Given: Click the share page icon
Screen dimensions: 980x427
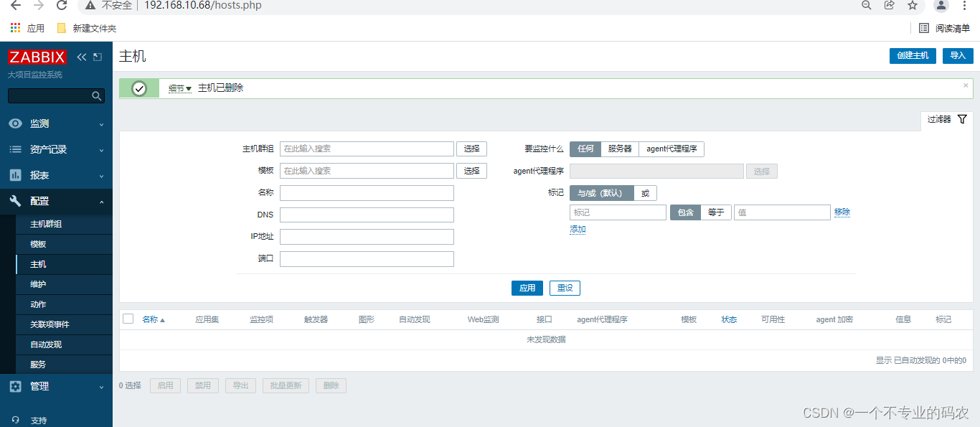Looking at the screenshot, I should click(x=889, y=5).
